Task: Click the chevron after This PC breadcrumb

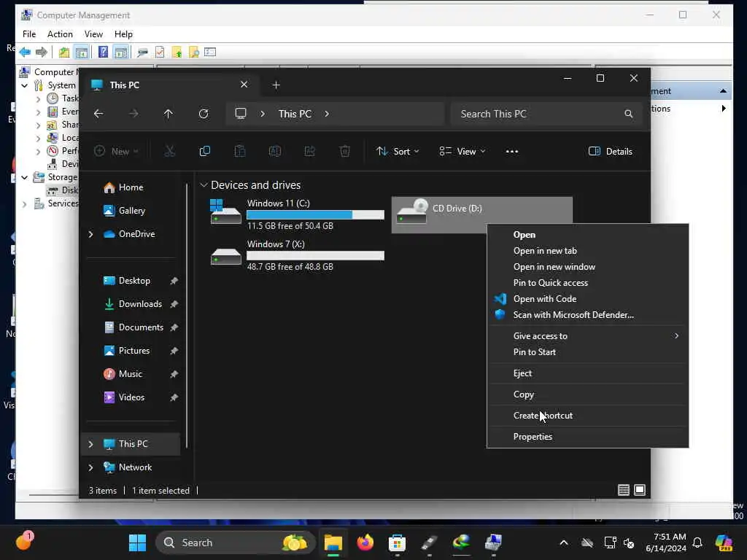Action: tap(327, 114)
